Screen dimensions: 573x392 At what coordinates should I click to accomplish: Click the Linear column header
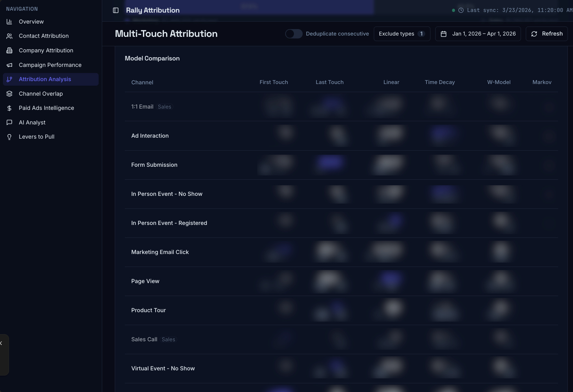click(x=391, y=82)
